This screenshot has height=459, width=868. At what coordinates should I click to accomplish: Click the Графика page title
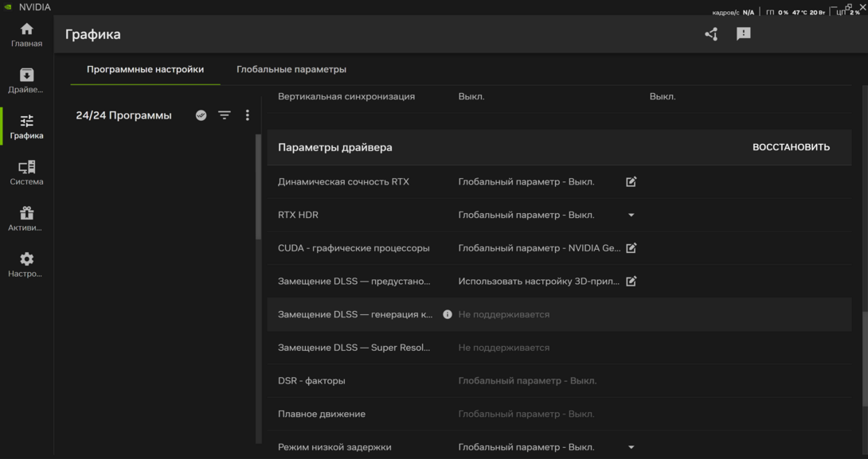(x=93, y=34)
